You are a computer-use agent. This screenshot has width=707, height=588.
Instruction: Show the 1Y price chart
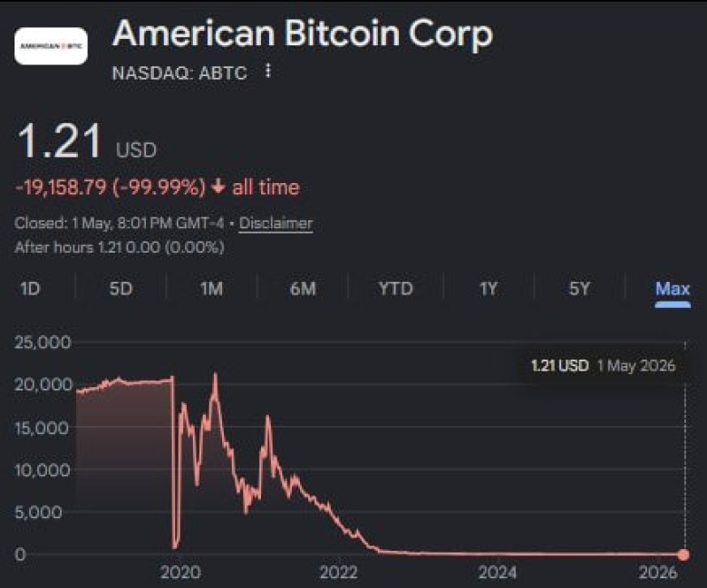tap(488, 288)
